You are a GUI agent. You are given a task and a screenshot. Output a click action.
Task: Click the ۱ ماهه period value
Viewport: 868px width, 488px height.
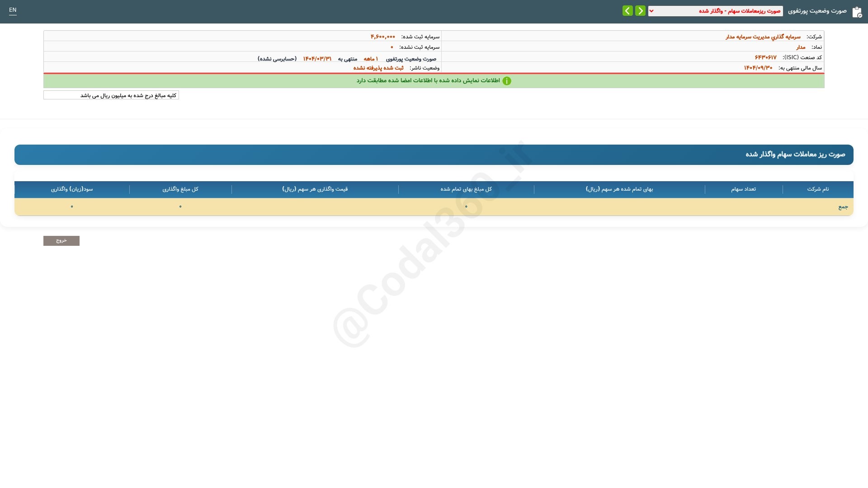tap(371, 59)
